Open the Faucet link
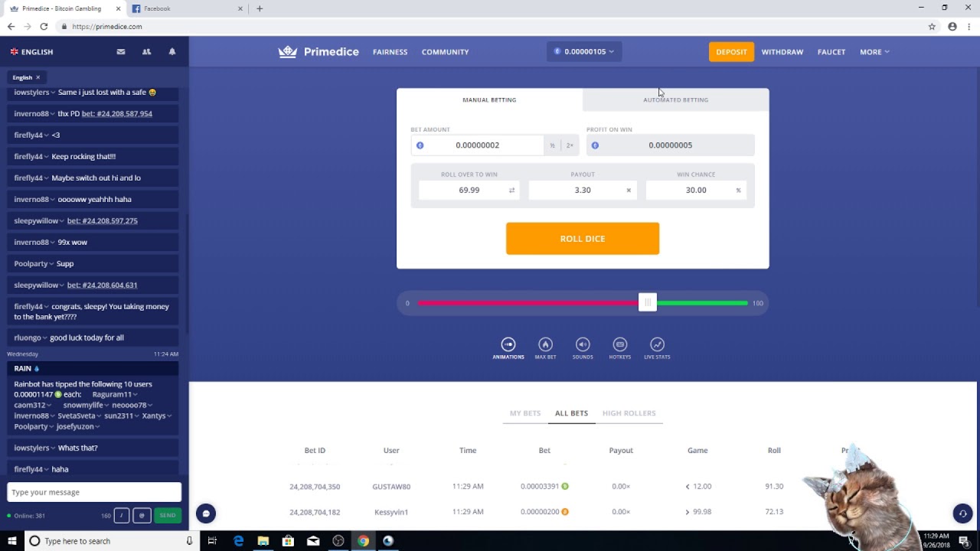The height and width of the screenshot is (551, 980). click(831, 52)
